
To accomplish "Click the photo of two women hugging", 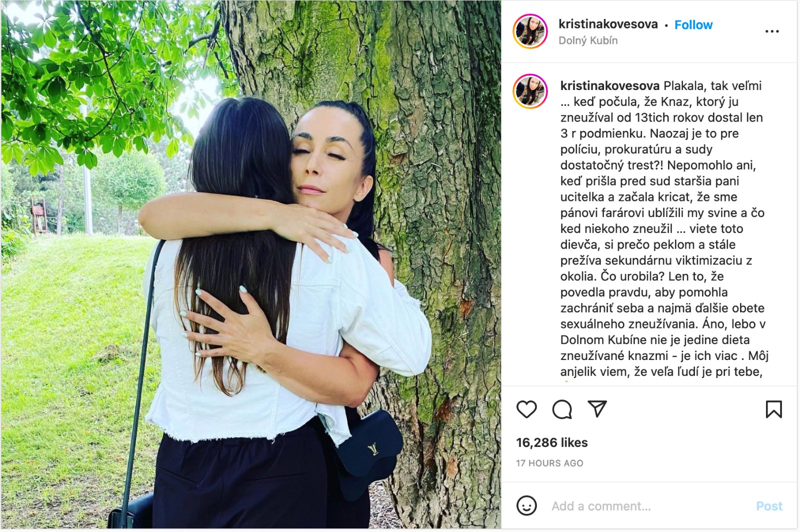I will pos(251,264).
